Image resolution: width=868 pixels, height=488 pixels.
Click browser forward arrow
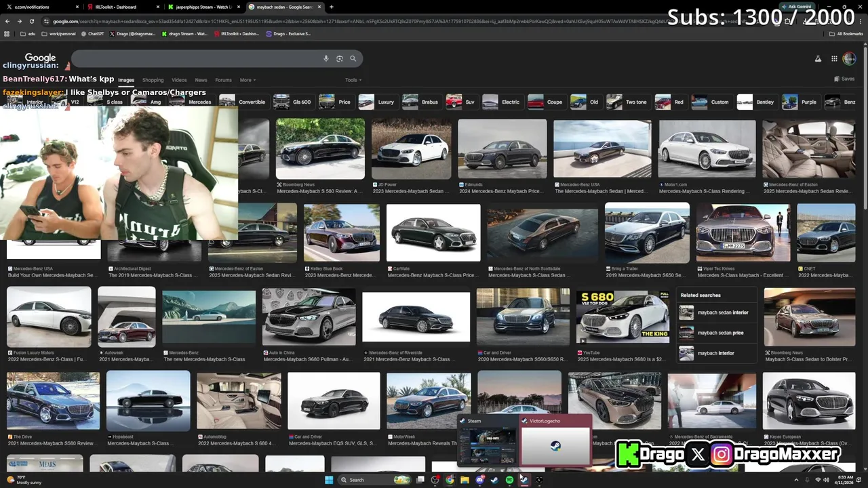[21, 21]
